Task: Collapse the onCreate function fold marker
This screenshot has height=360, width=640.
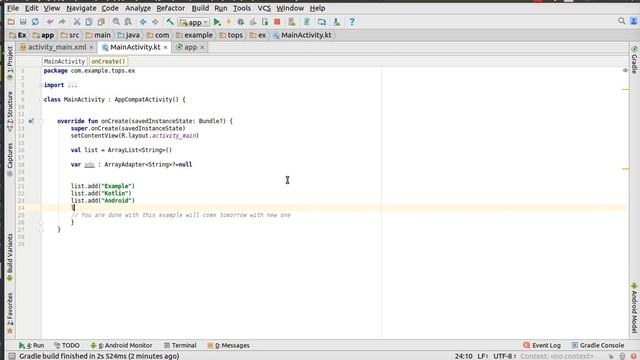Action: tap(41, 121)
